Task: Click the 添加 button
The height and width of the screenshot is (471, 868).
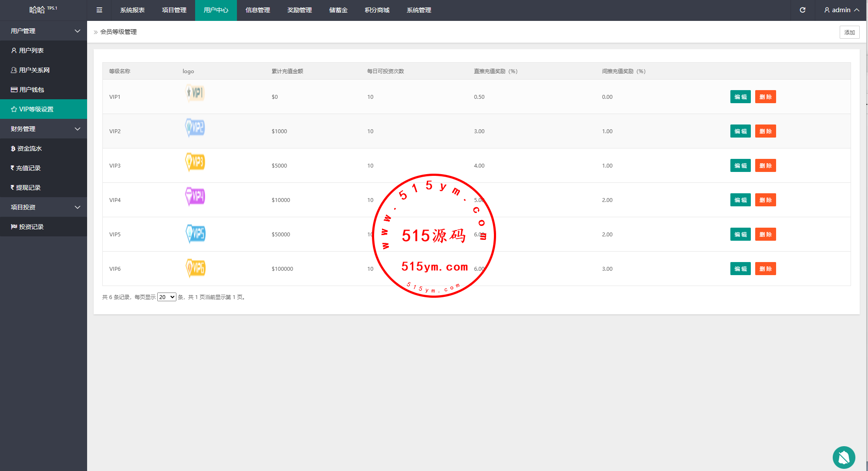Action: pyautogui.click(x=849, y=32)
